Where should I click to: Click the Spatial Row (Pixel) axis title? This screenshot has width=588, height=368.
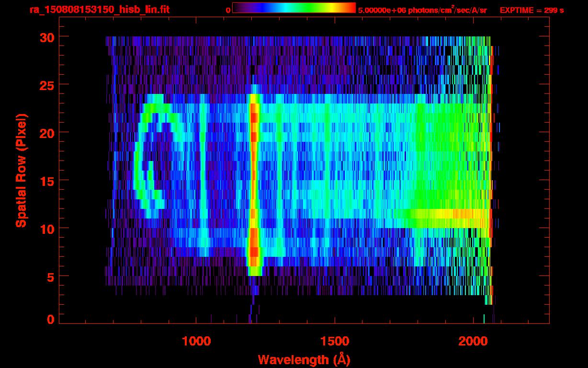click(21, 171)
